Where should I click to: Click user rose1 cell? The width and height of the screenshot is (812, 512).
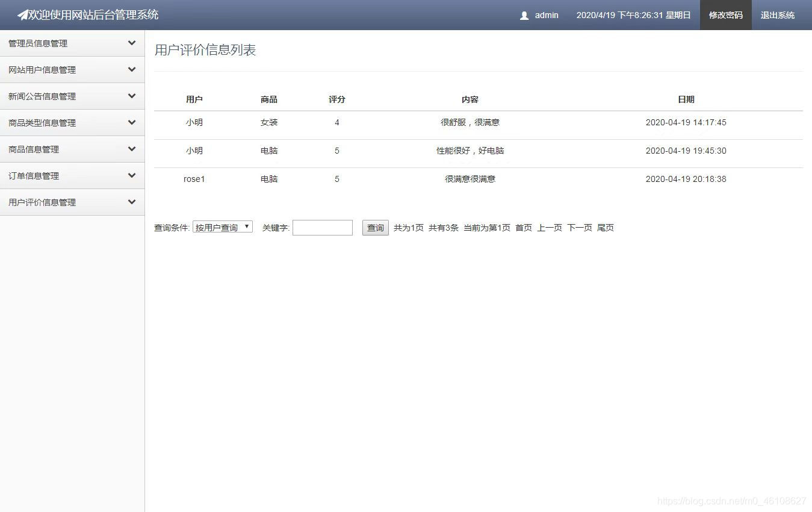194,179
